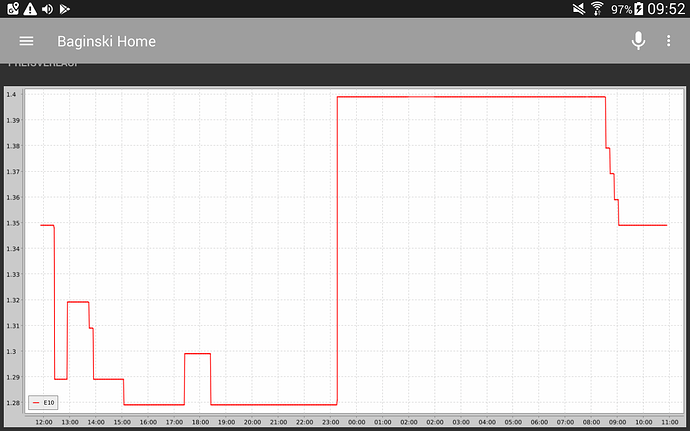This screenshot has height=431, width=690.
Task: Tap the 15:00 time axis label
Action: (x=122, y=422)
